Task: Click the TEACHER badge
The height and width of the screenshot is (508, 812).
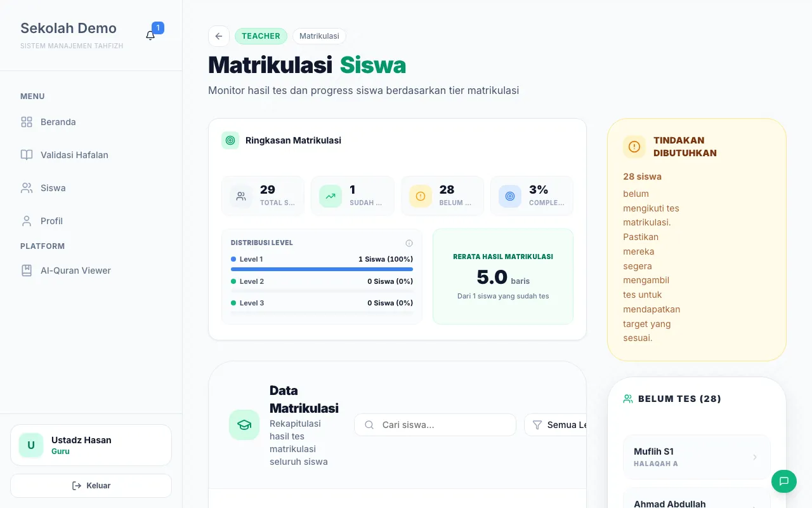Action: [261, 36]
